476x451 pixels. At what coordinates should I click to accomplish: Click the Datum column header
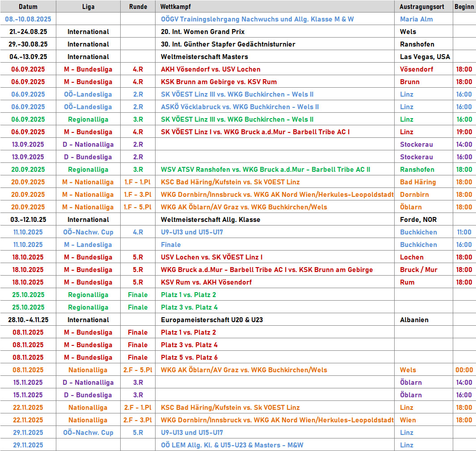pos(28,6)
